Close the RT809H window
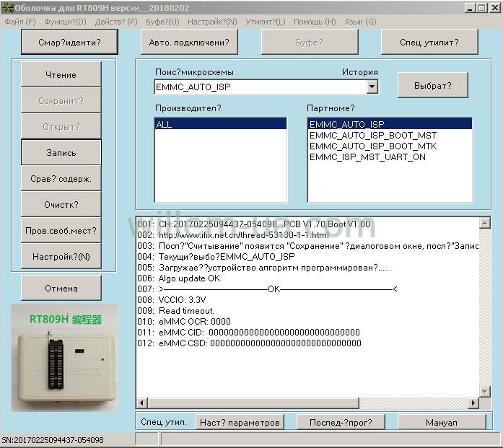503x448 pixels. [495, 8]
